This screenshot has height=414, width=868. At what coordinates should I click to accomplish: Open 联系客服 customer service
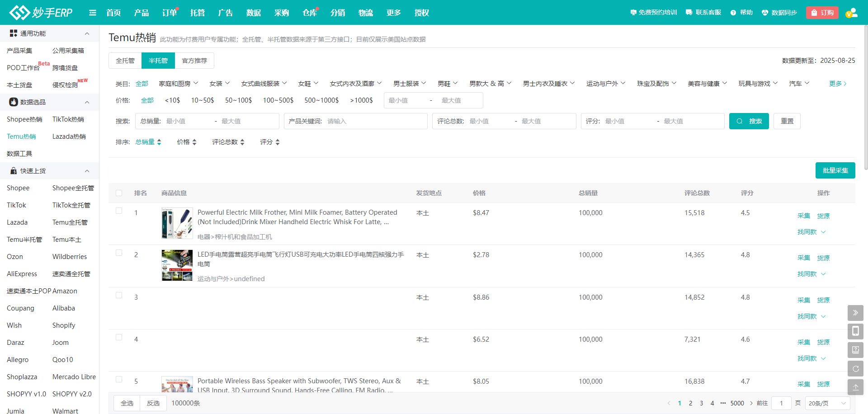[703, 13]
